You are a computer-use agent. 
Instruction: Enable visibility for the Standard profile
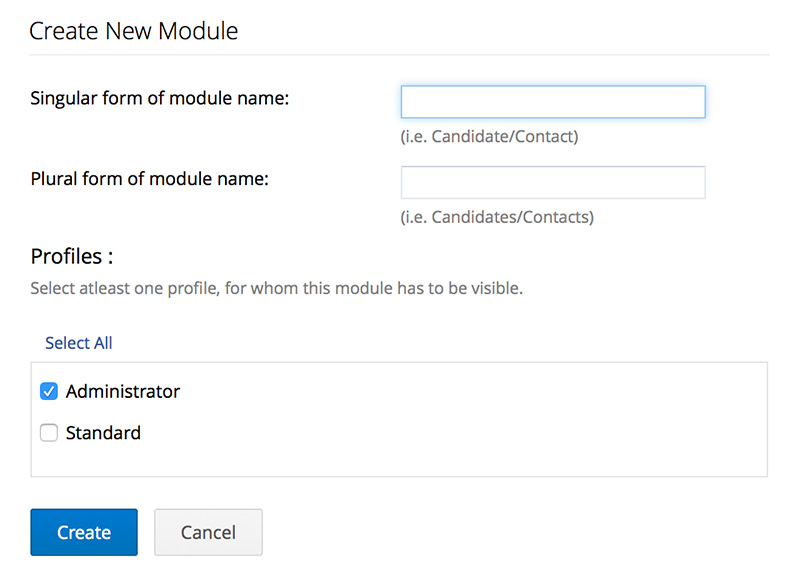tap(49, 433)
